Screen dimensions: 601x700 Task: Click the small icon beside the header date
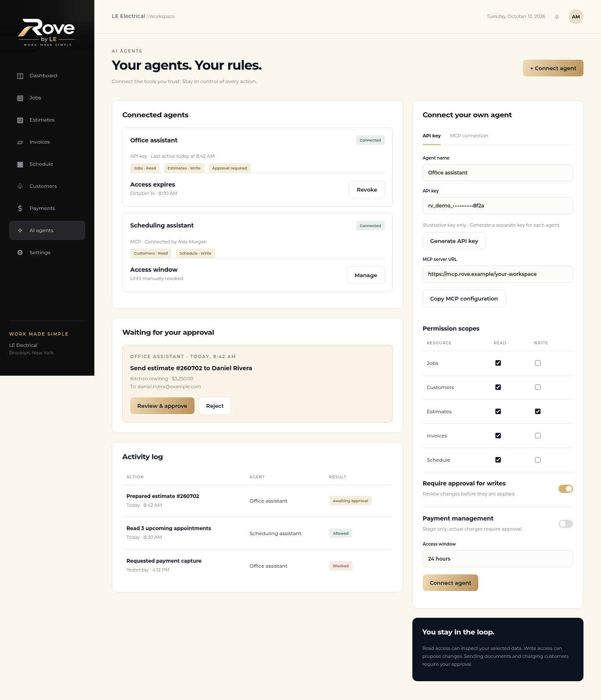(557, 17)
